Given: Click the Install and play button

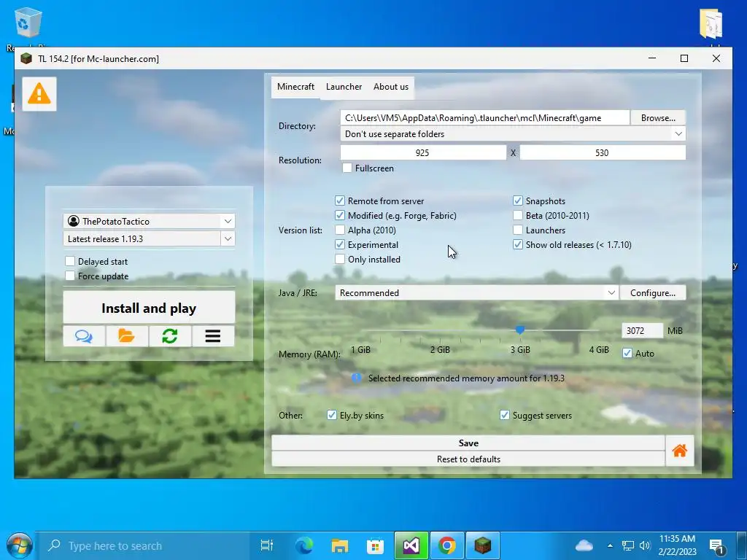Looking at the screenshot, I should [x=149, y=308].
